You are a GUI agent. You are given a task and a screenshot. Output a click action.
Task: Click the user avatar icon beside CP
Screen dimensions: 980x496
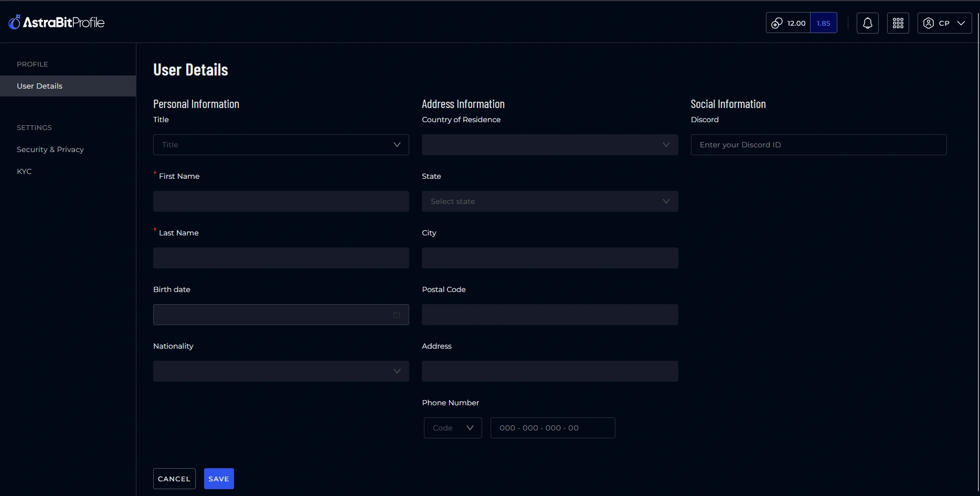tap(929, 23)
